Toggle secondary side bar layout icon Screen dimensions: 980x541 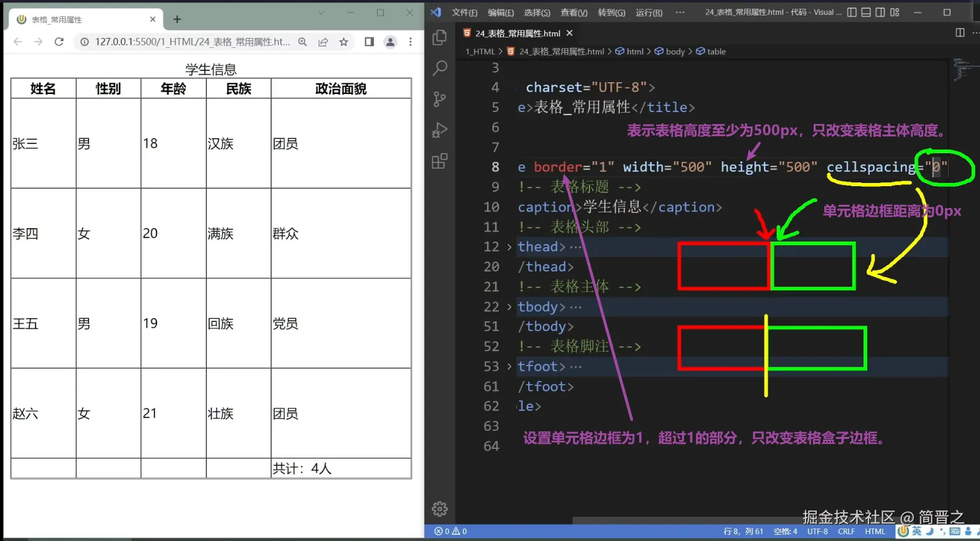click(x=880, y=12)
